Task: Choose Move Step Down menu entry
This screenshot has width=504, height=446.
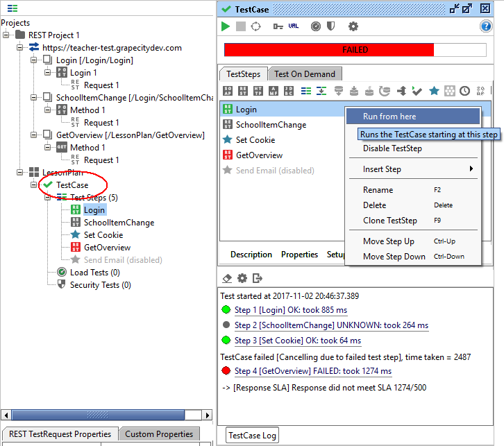Action: 413,257
